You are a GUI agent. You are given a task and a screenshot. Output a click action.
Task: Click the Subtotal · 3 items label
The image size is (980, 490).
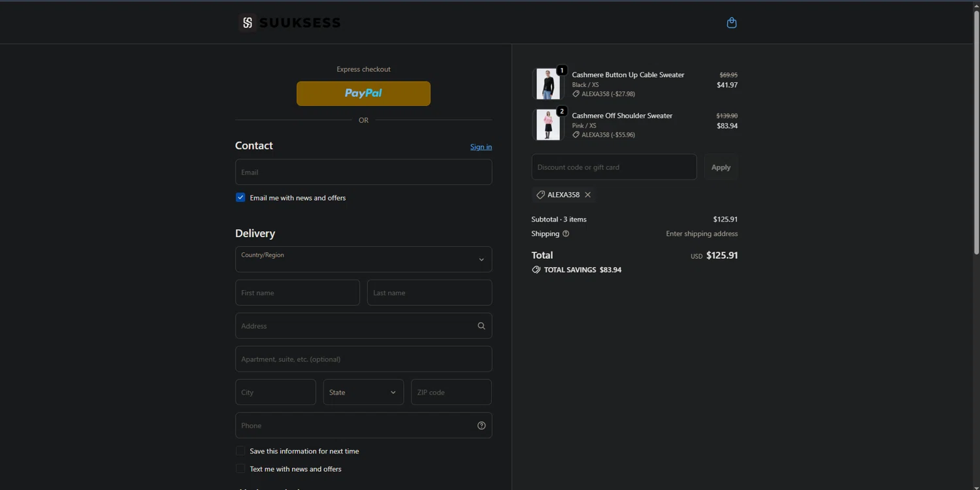click(559, 220)
